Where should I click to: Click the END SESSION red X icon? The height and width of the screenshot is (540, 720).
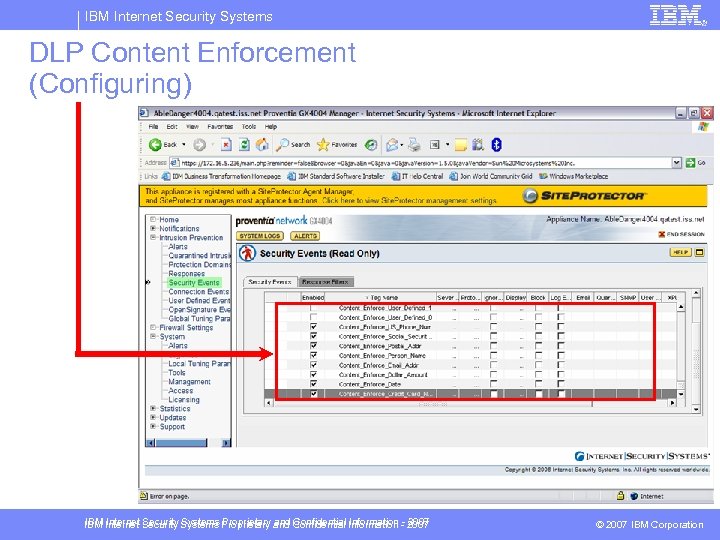pos(662,234)
